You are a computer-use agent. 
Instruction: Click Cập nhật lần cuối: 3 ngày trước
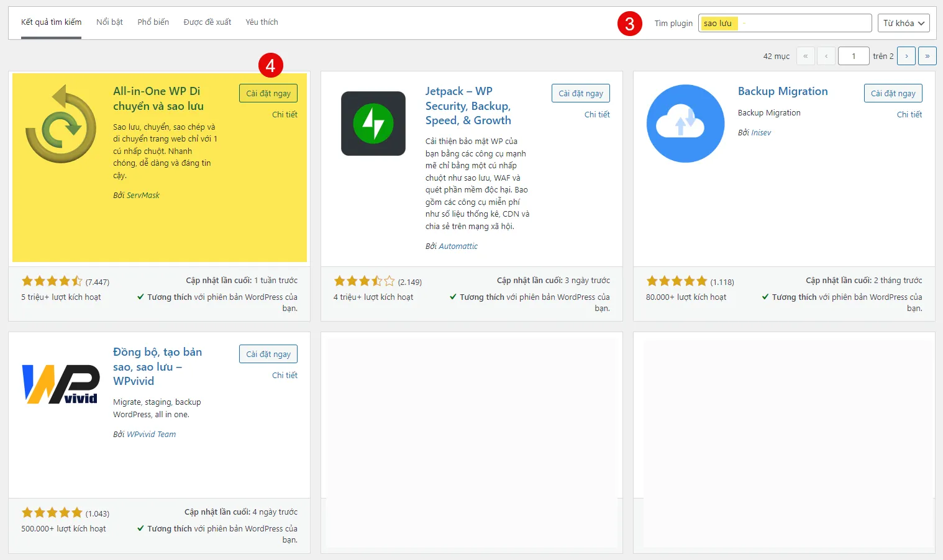click(x=553, y=281)
